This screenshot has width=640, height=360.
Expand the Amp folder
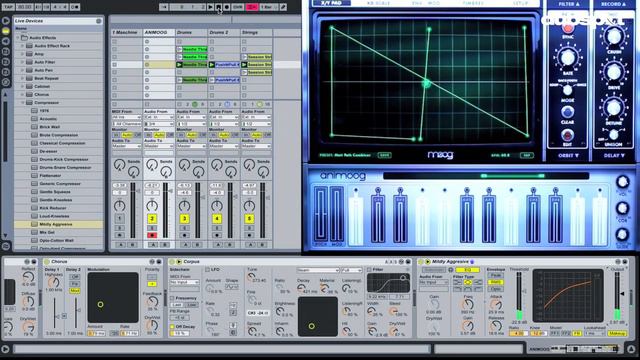(23, 54)
